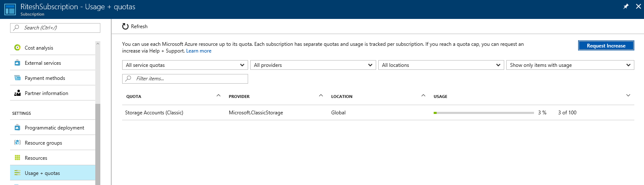Click the Payment methods card icon

[x=17, y=78]
